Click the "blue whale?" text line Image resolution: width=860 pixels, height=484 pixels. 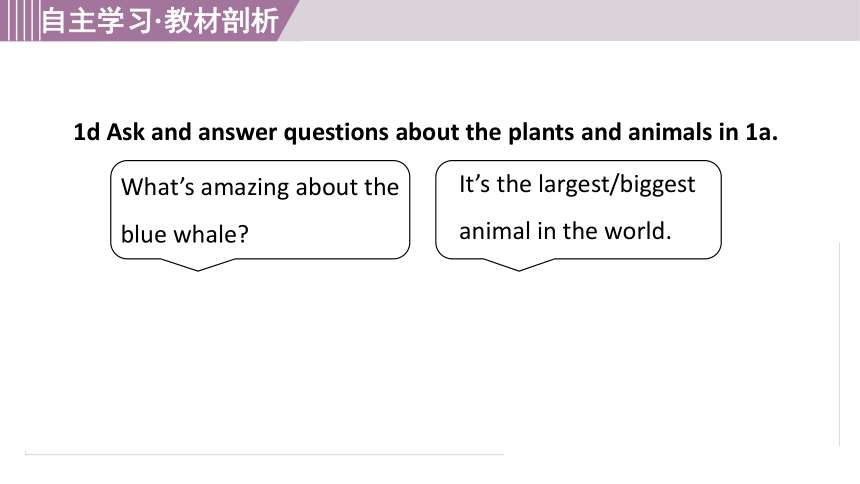[185, 234]
